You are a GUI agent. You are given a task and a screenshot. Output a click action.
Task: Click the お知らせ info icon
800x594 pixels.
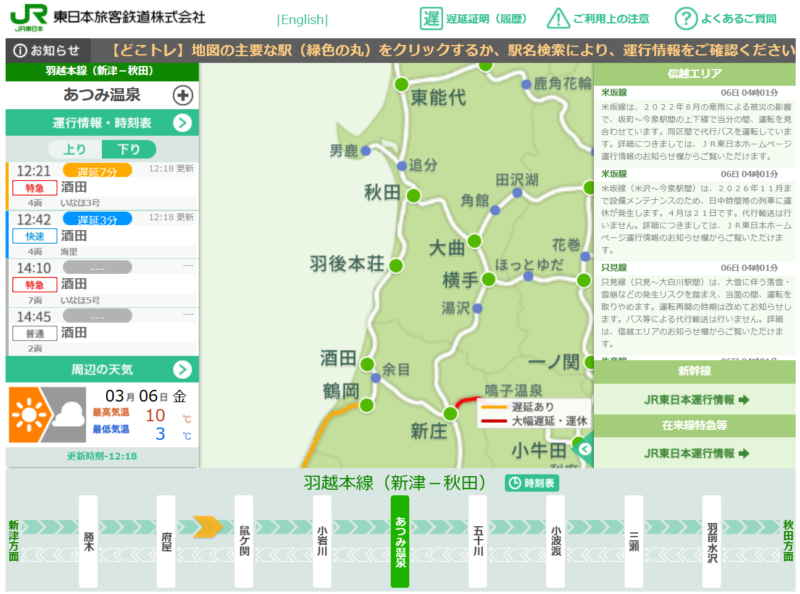[x=21, y=50]
